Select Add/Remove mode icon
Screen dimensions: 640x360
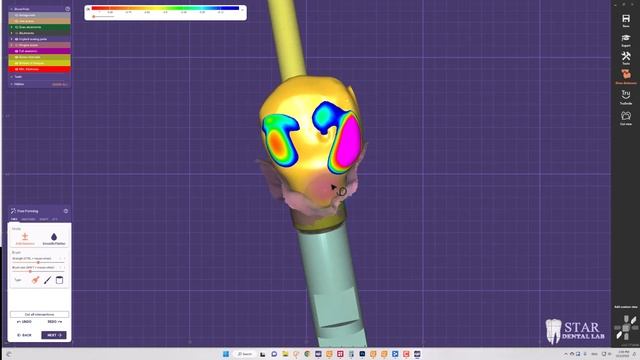pos(25,237)
